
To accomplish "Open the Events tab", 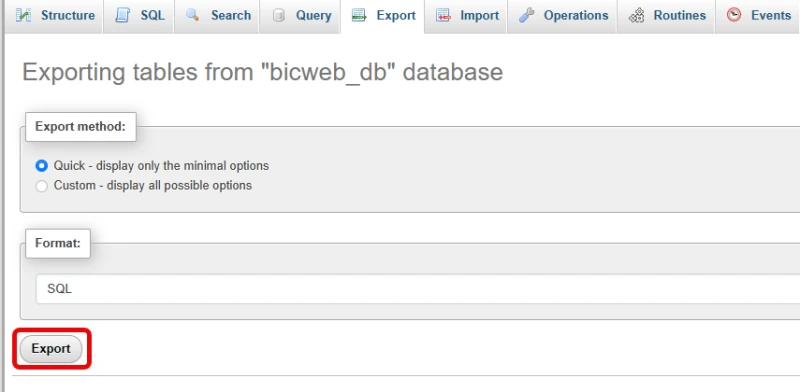I will pos(758,16).
